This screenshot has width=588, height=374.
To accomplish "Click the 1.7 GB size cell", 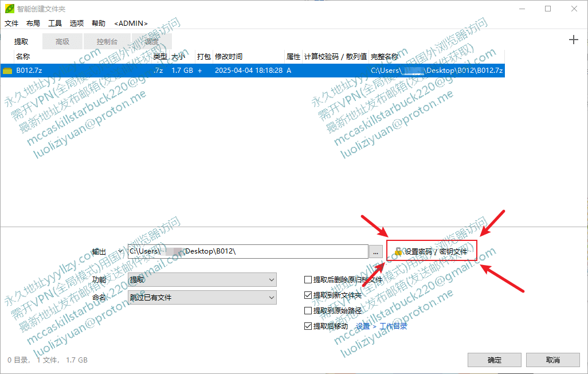I will (182, 71).
